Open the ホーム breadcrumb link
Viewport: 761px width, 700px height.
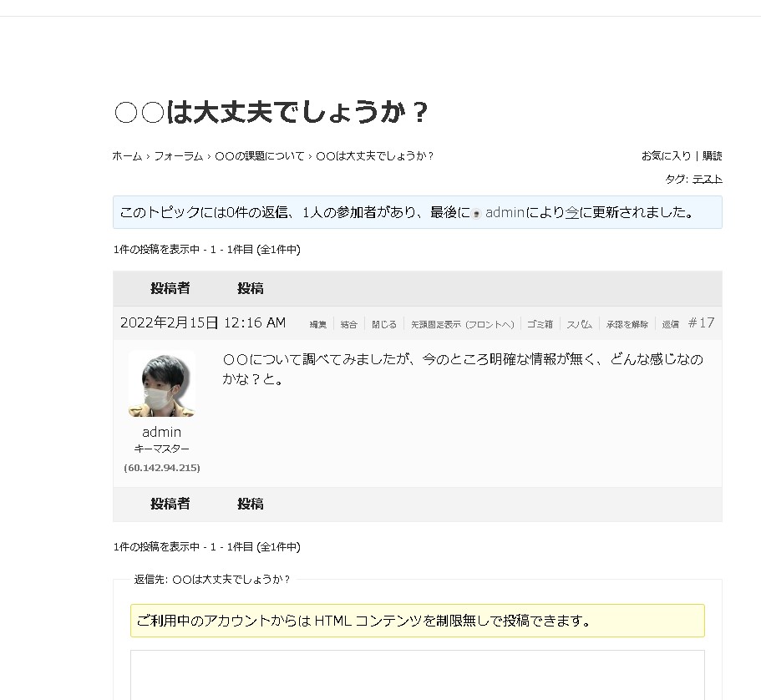pyautogui.click(x=127, y=156)
